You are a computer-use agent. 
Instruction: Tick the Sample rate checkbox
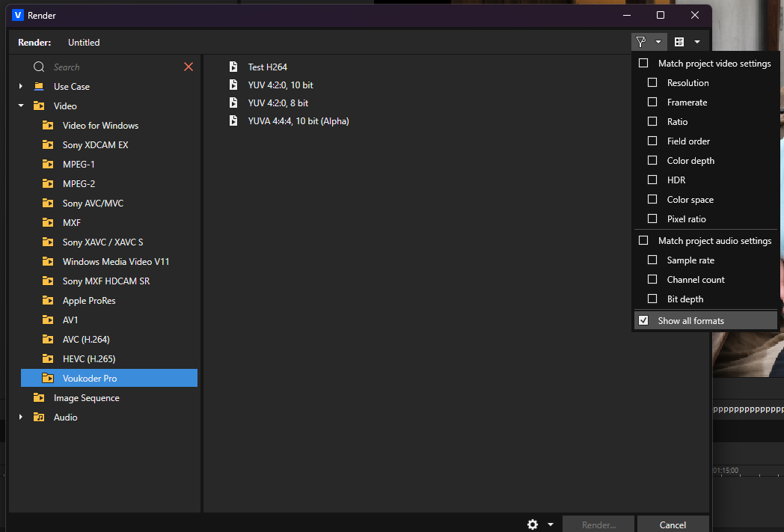pyautogui.click(x=652, y=260)
